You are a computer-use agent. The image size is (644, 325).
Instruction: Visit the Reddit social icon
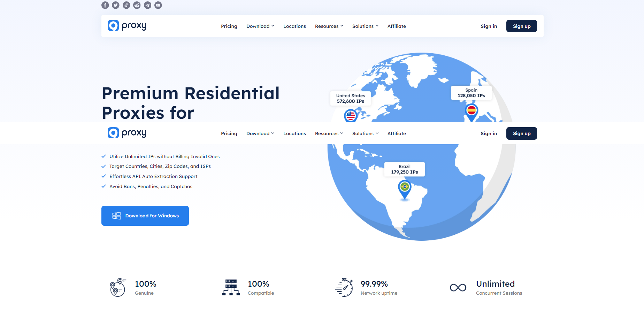[137, 5]
